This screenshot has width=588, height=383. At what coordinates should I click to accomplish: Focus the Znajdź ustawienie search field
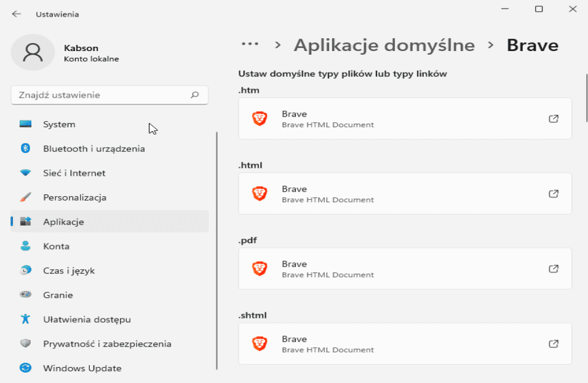(x=109, y=95)
